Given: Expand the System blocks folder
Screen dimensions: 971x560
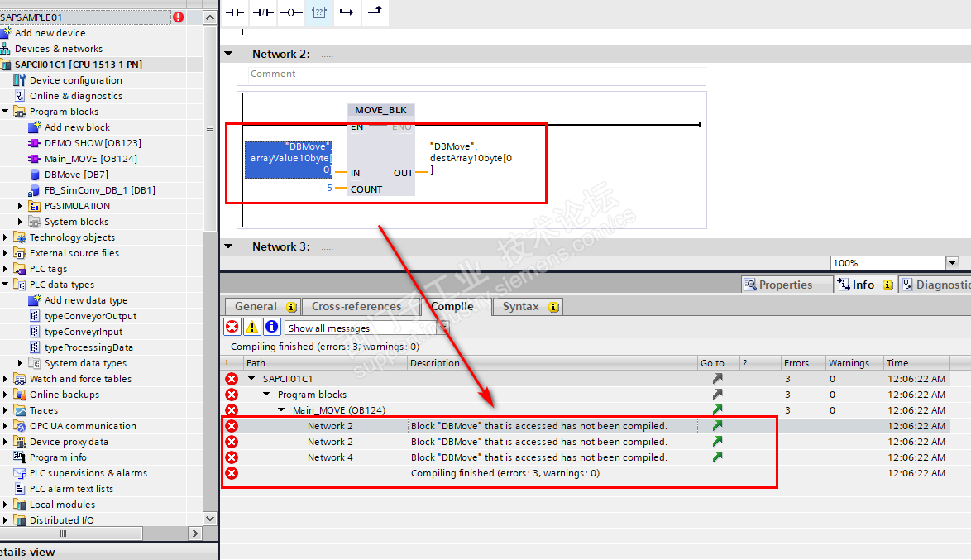Looking at the screenshot, I should (x=20, y=221).
